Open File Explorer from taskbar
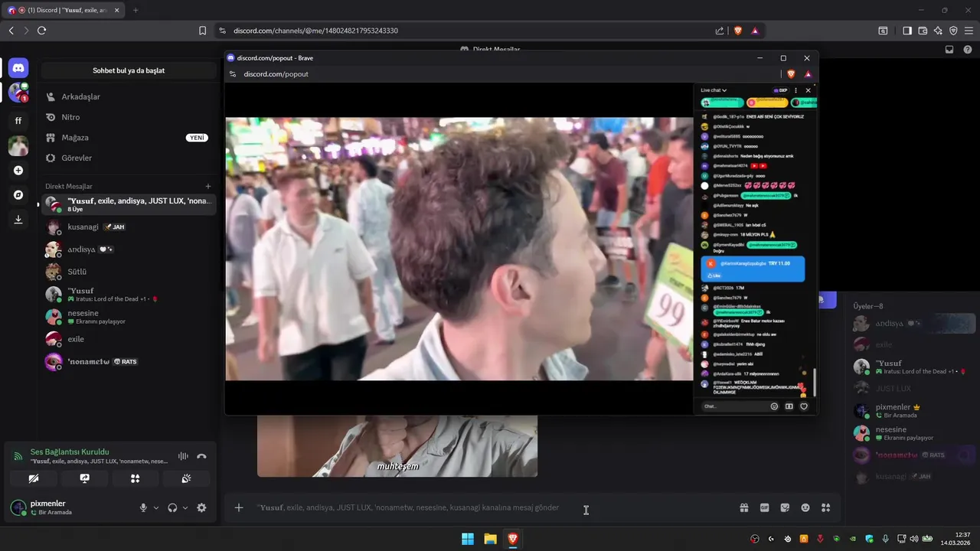Image resolution: width=980 pixels, height=551 pixels. tap(490, 539)
